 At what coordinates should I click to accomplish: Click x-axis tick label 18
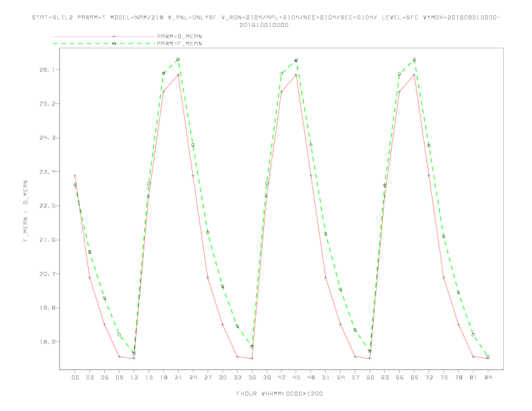163,377
